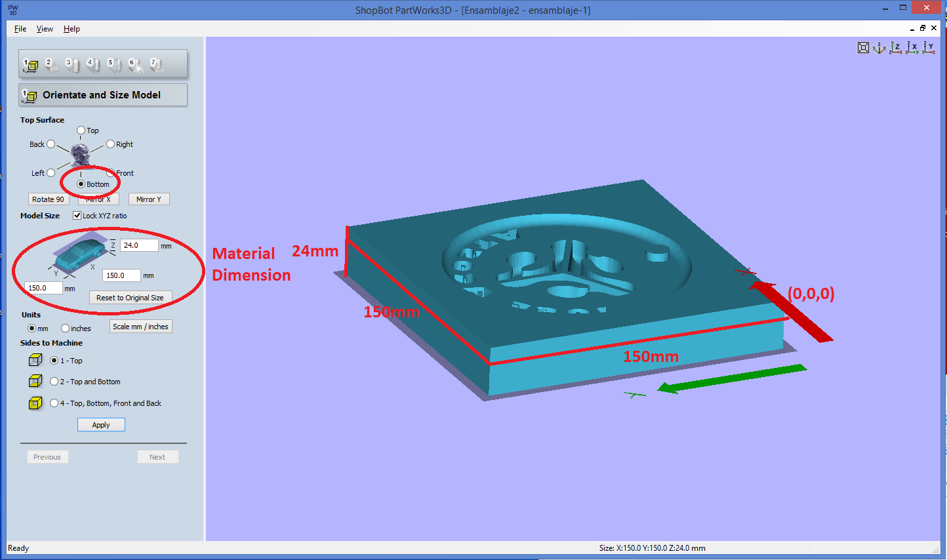Choose 4 - Top, Bottom, Front and Back
The height and width of the screenshot is (560, 947).
click(54, 403)
